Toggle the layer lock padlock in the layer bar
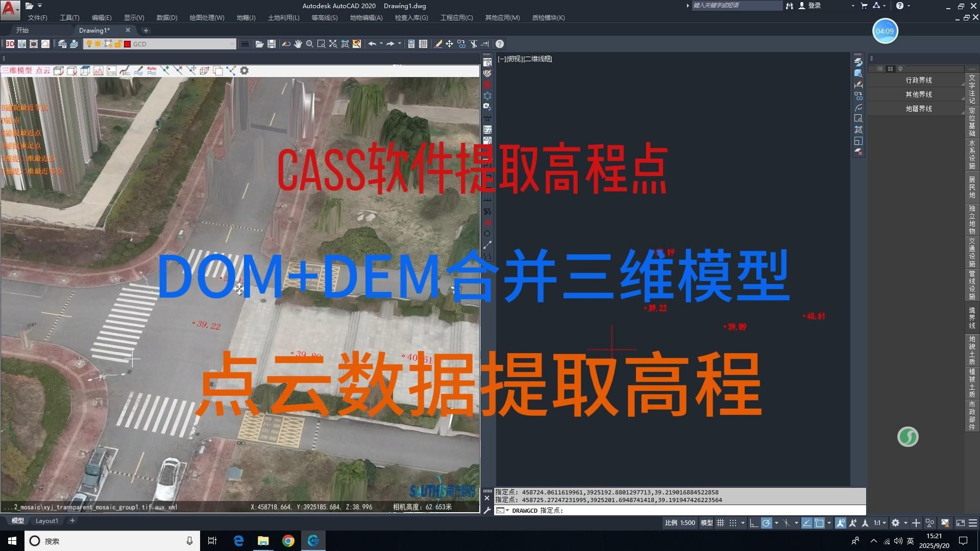 (117, 44)
